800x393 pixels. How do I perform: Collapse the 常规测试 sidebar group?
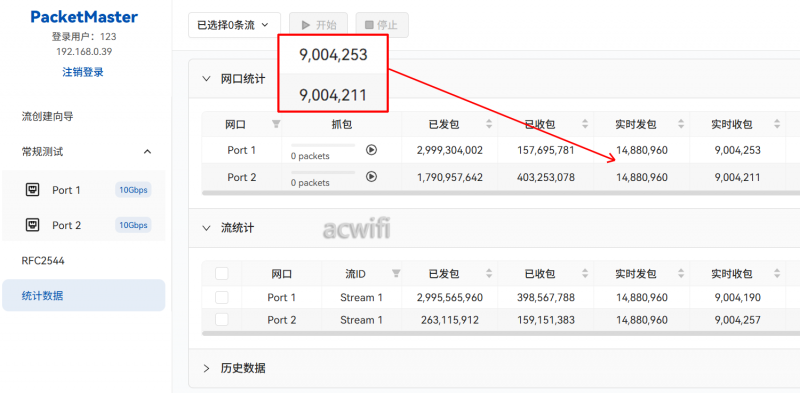(147, 152)
